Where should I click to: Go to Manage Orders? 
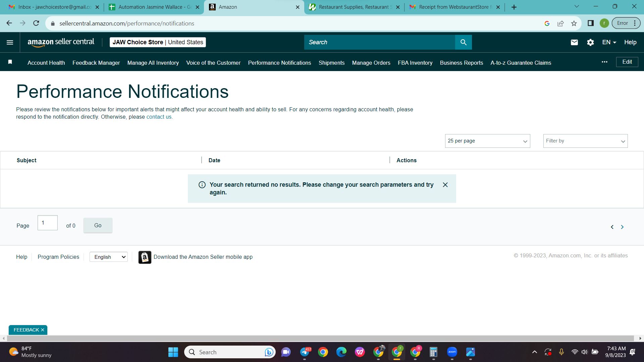point(371,63)
